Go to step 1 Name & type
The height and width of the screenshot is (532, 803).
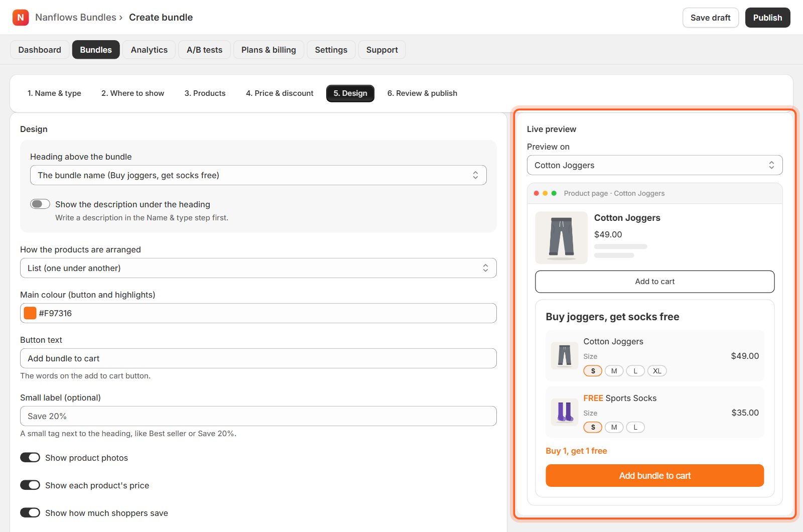tap(54, 93)
